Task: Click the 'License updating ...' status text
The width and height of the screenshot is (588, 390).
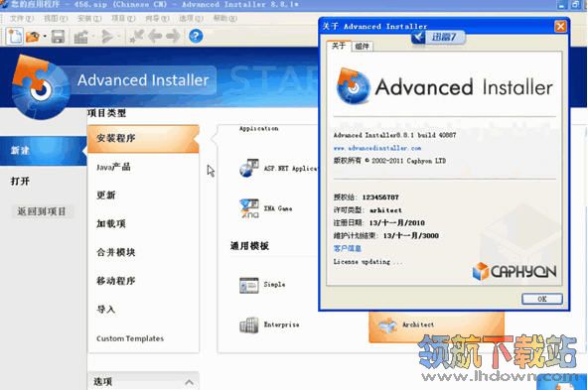Action: pos(367,262)
